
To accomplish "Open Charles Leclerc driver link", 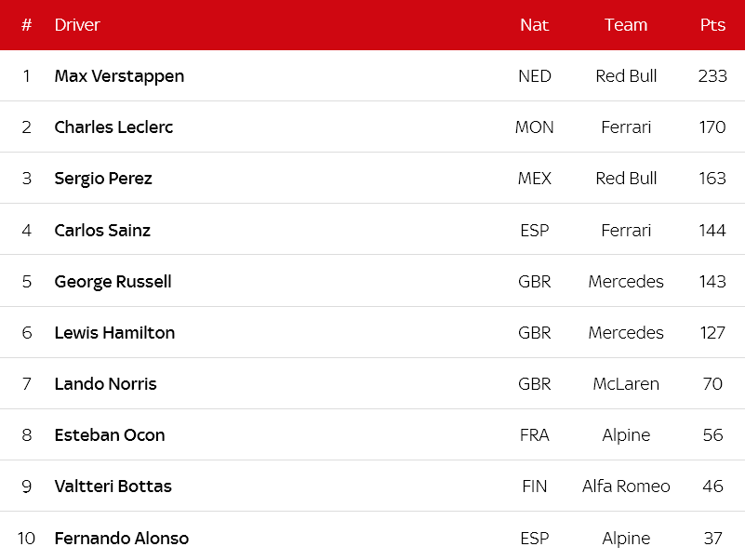I will 113,127.
